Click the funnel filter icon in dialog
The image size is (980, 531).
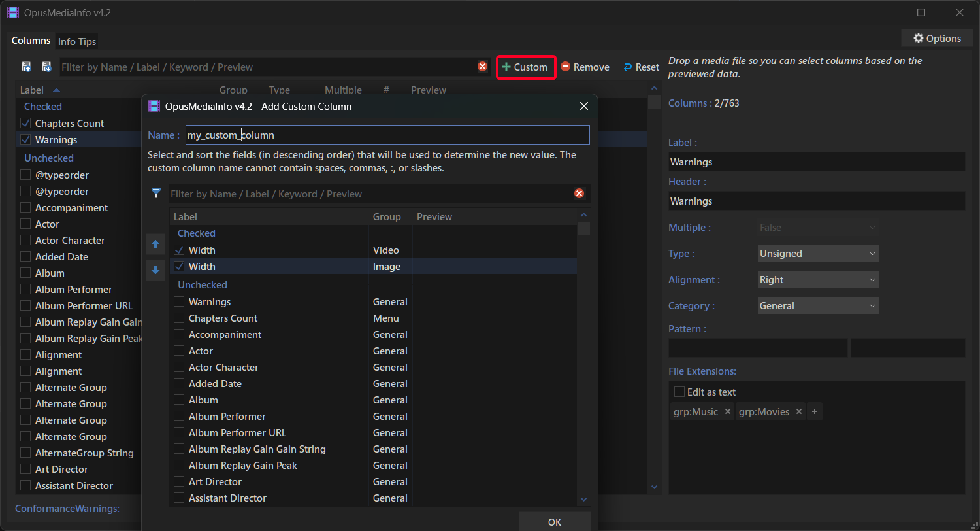[x=155, y=194]
